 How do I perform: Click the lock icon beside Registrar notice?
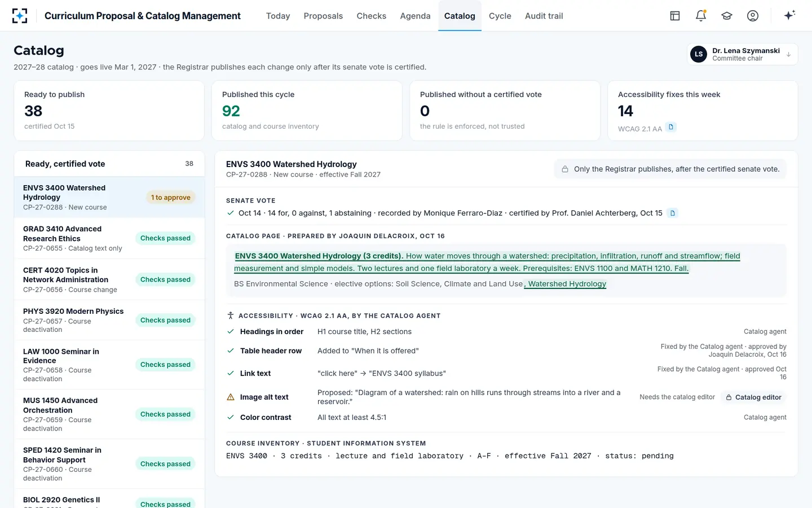click(565, 169)
